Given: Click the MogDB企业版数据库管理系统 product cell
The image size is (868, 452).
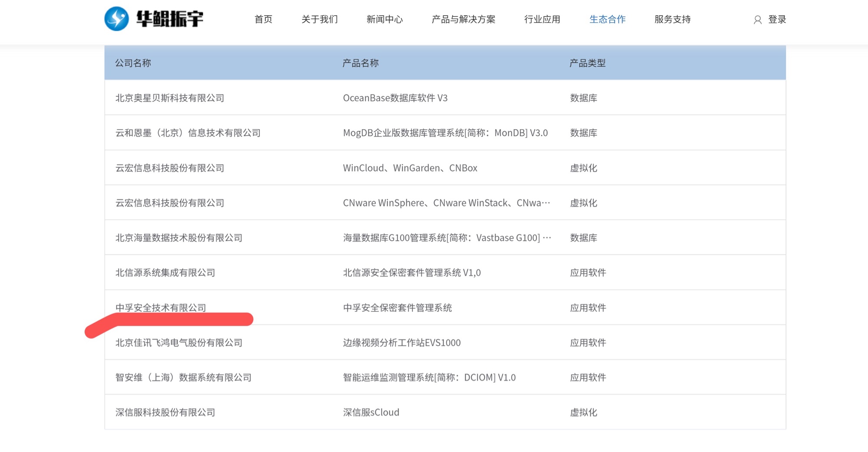Looking at the screenshot, I should coord(445,133).
